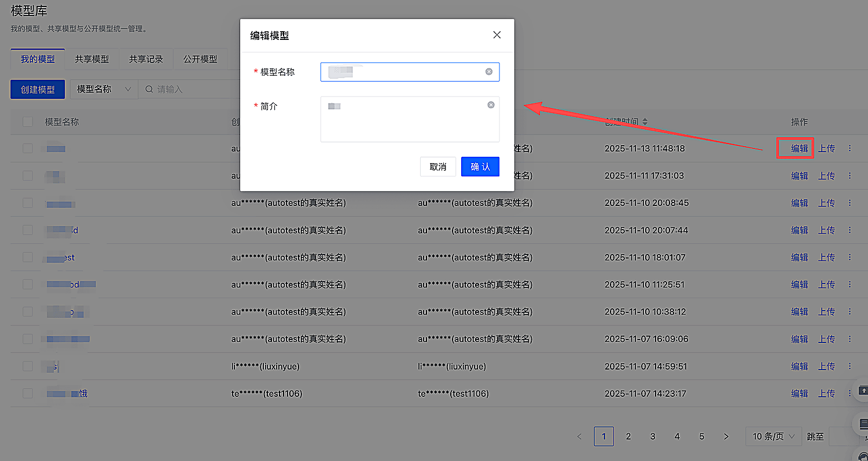The height and width of the screenshot is (461, 868).
Task: Go to page 5
Action: [x=701, y=436]
